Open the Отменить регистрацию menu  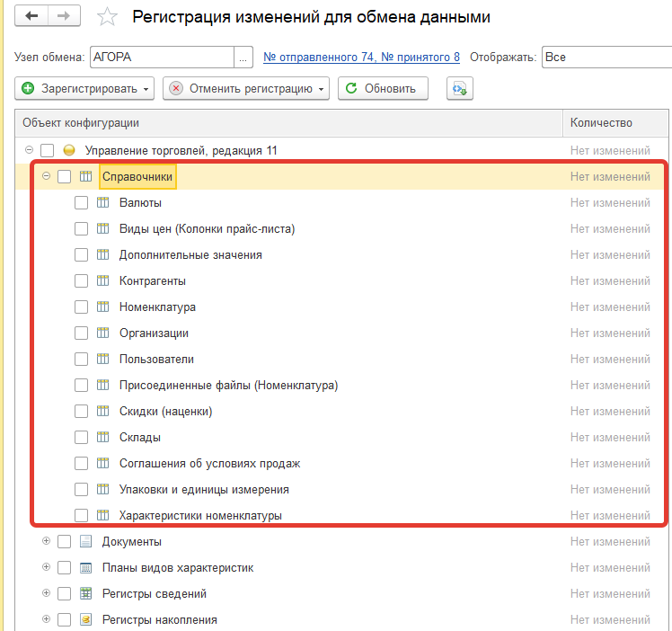pyautogui.click(x=245, y=89)
